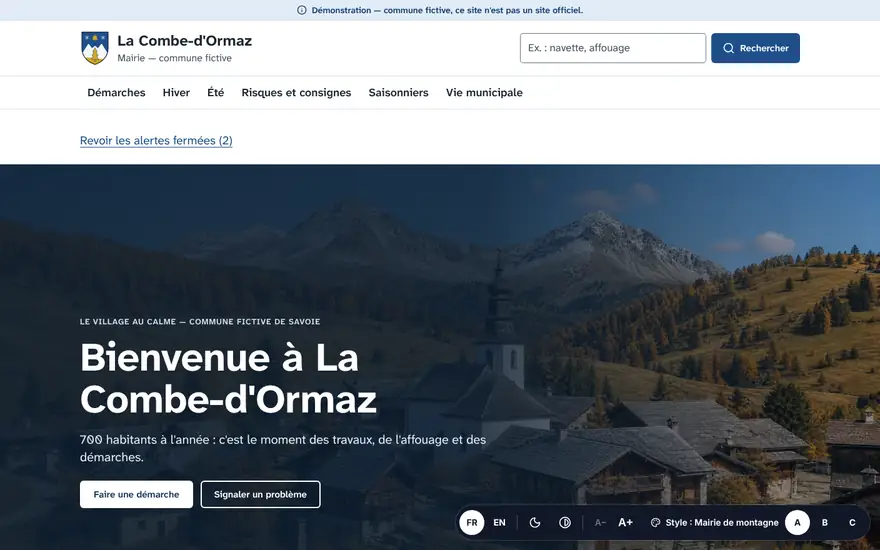
Task: Open the Démarches menu
Action: pyautogui.click(x=116, y=93)
